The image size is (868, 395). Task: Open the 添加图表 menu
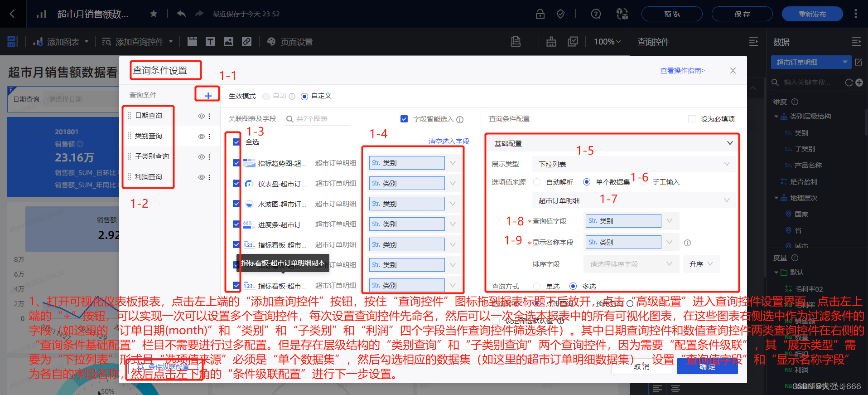tap(61, 42)
